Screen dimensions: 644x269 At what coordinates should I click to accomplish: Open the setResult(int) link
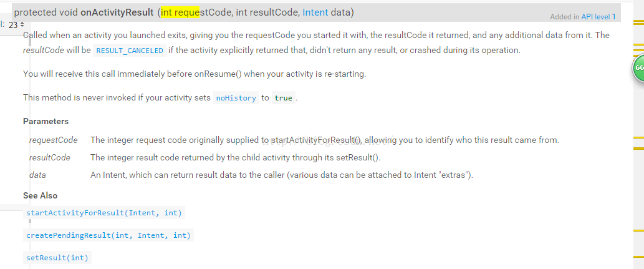[x=57, y=258]
